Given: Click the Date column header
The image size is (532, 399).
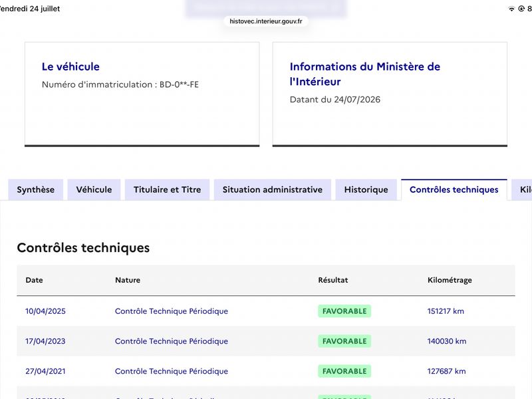Looking at the screenshot, I should coord(35,280).
